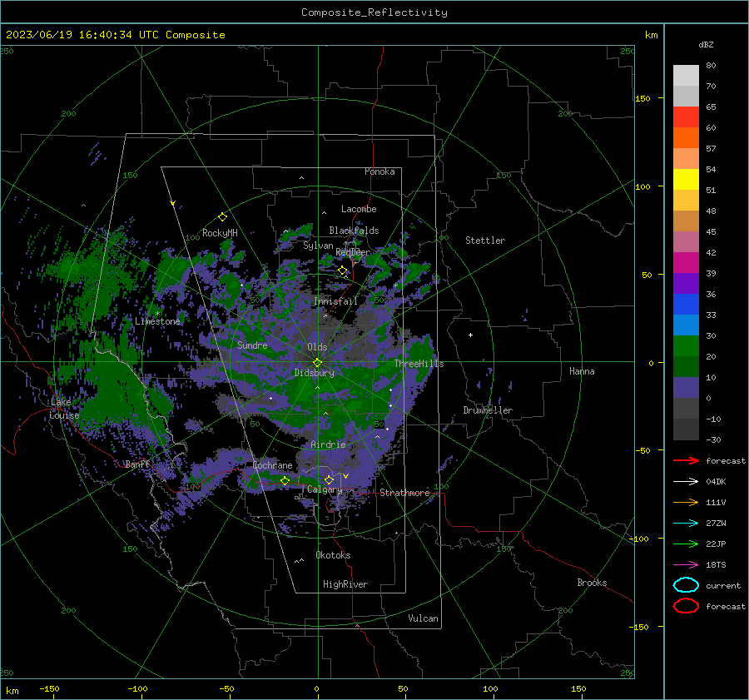The height and width of the screenshot is (700, 749).
Task: Click the white plus marker west of Hanna
Action: coord(470,335)
